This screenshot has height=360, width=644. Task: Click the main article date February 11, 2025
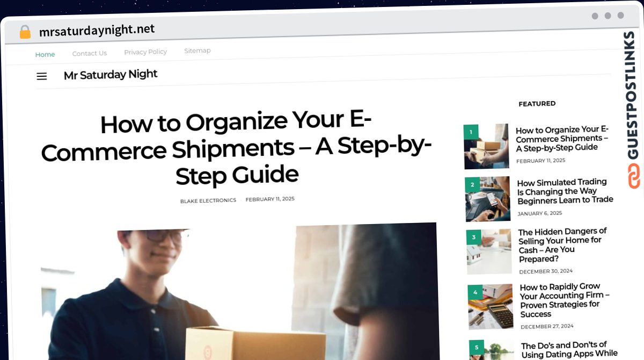270,199
